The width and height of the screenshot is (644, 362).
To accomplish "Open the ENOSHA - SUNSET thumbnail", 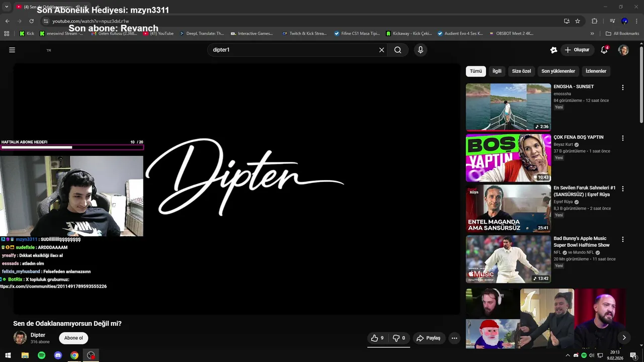I will (x=508, y=107).
